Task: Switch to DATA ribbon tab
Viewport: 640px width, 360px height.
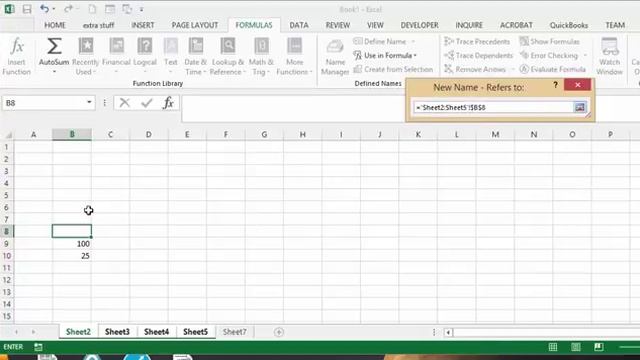Action: point(299,25)
